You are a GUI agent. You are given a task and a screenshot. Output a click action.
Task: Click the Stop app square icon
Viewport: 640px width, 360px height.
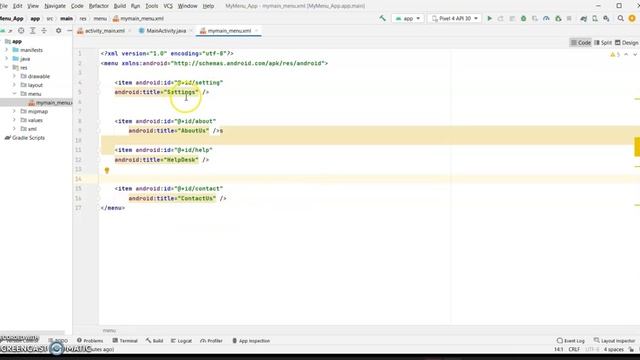point(569,18)
